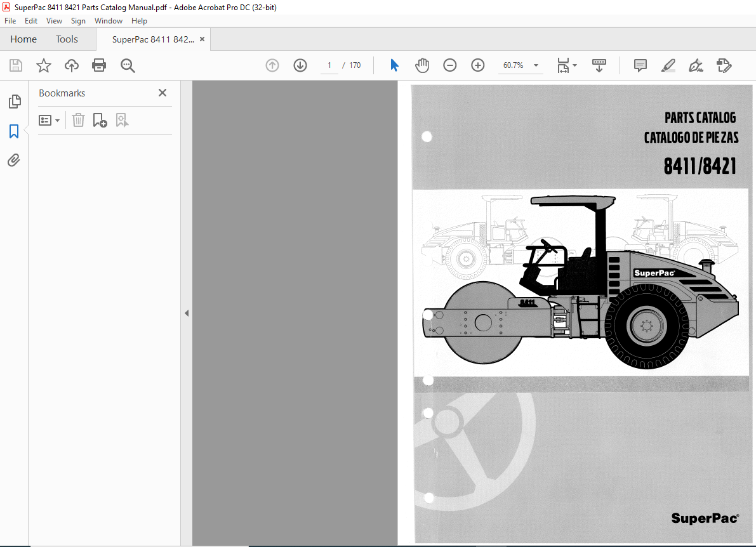Zoom in with plus button
756x547 pixels.
click(478, 65)
